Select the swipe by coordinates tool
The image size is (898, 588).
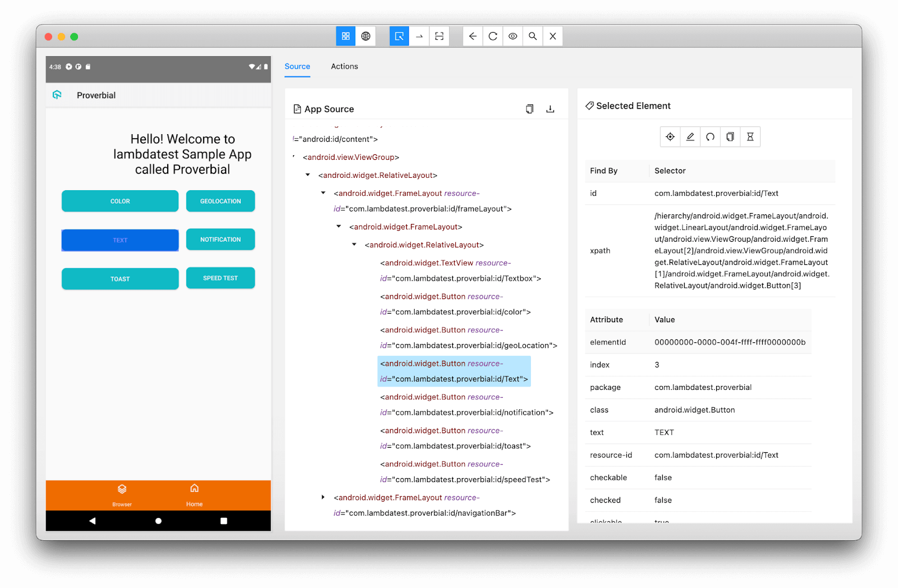pyautogui.click(x=419, y=36)
